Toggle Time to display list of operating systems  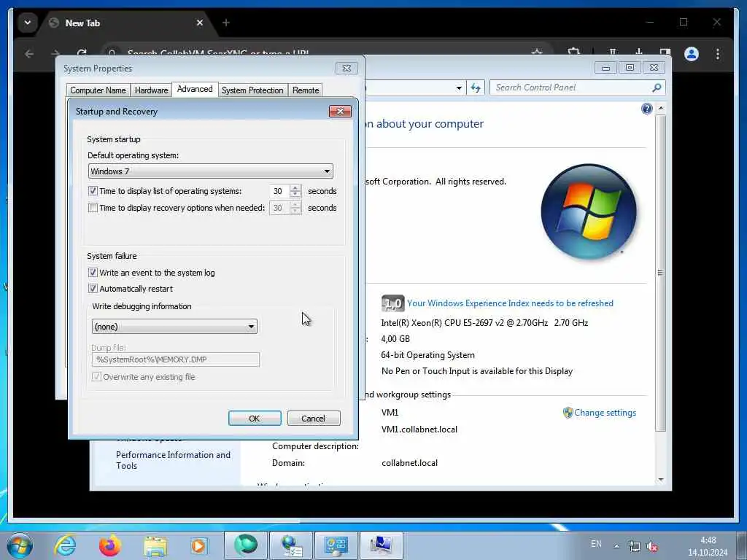(x=93, y=191)
